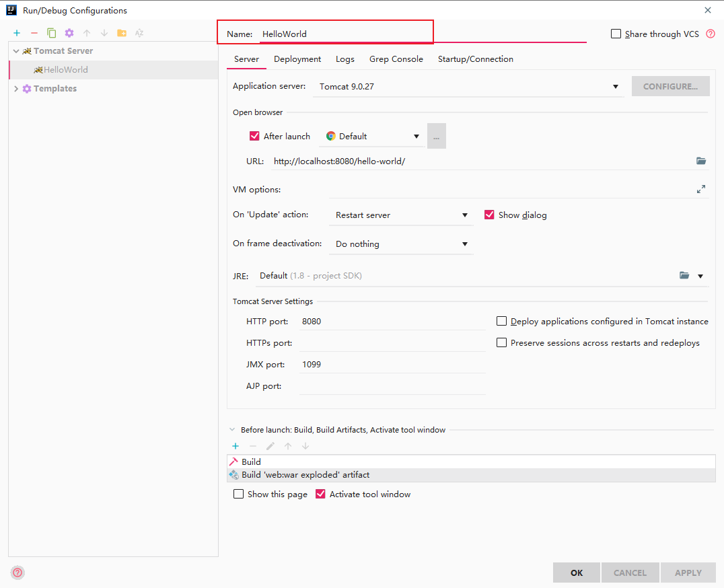Click the CONFIGURE... button
Viewport: 724px width, 588px height.
pos(670,86)
